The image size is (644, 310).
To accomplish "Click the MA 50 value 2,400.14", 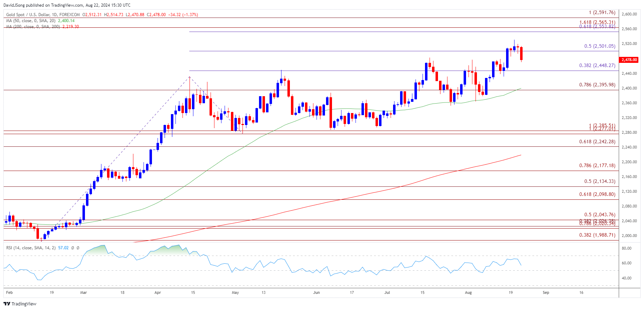I will 66,21.
